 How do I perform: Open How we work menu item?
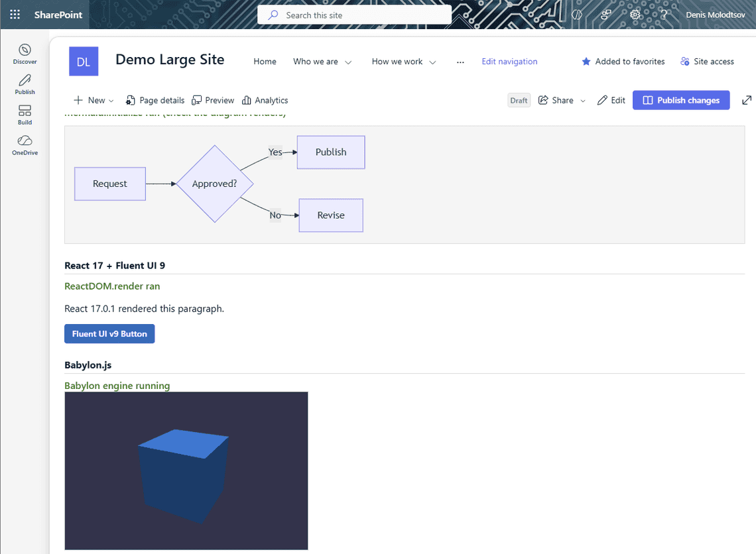click(x=397, y=61)
